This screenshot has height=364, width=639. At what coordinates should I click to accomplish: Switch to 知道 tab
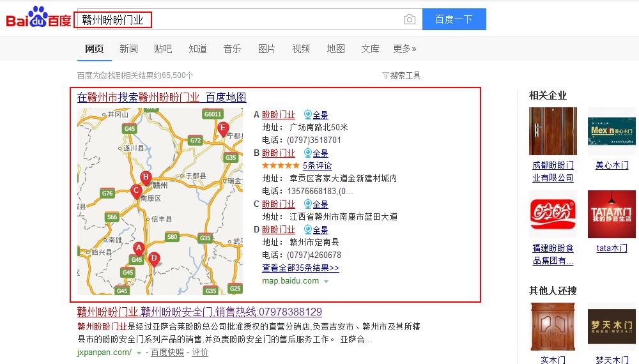197,49
